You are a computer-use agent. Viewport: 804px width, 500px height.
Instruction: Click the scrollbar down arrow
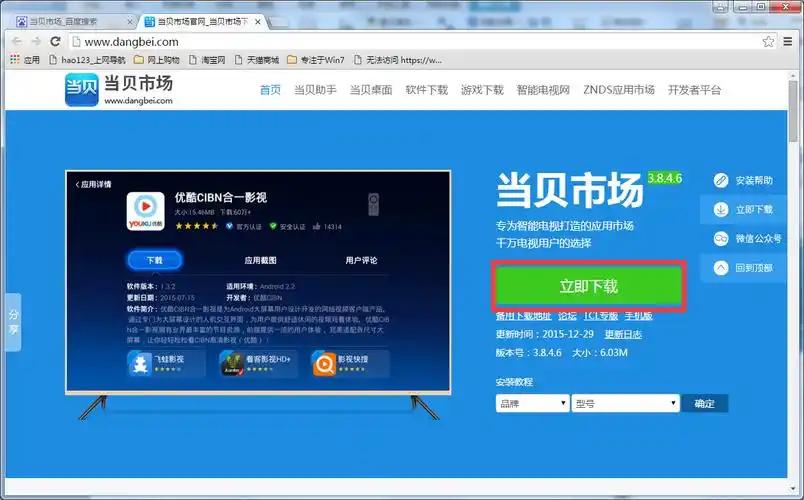tap(794, 489)
